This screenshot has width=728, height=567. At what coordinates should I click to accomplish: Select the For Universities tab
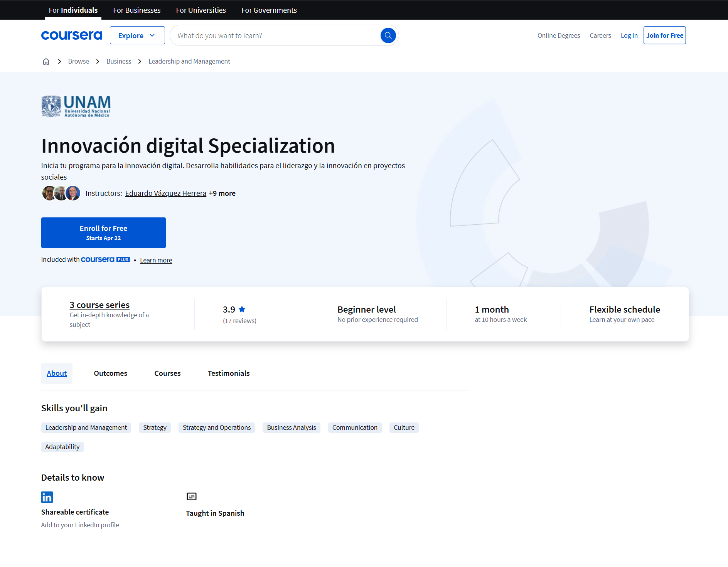pyautogui.click(x=201, y=10)
